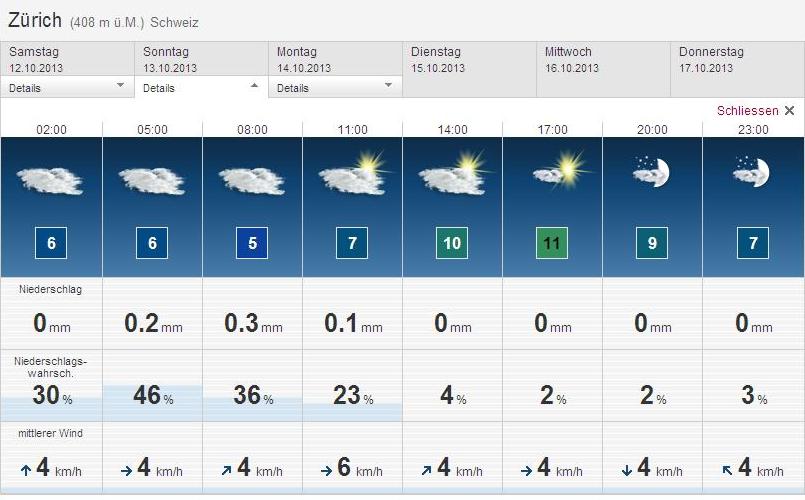Collapse Details dropdown under Sonntag
Image resolution: width=805 pixels, height=500 pixels.
pos(201,87)
